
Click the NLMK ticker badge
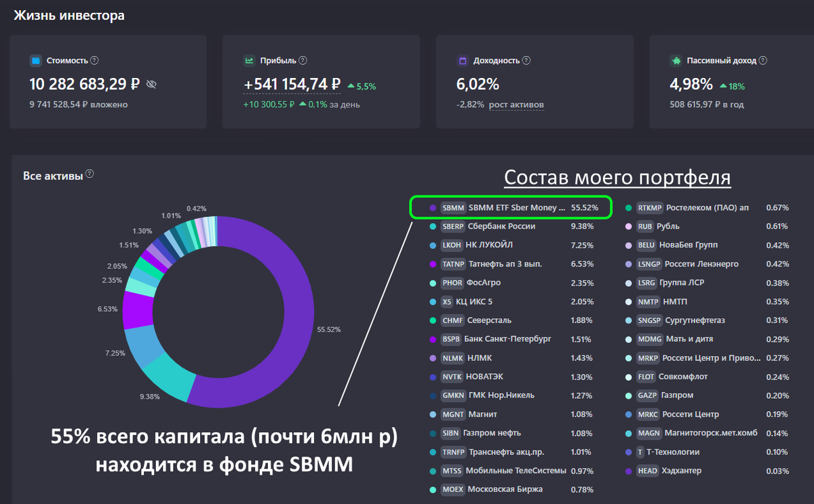click(452, 357)
